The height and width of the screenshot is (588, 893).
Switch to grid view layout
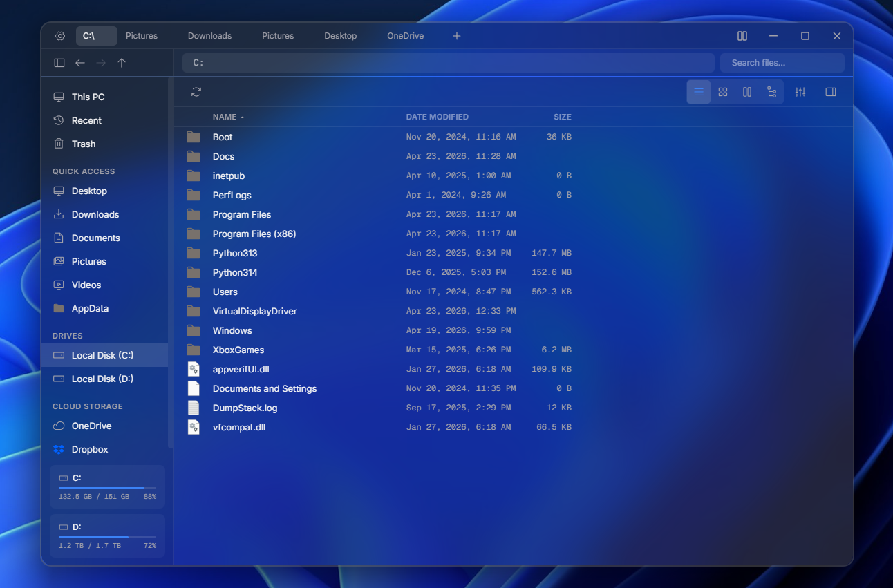coord(723,92)
